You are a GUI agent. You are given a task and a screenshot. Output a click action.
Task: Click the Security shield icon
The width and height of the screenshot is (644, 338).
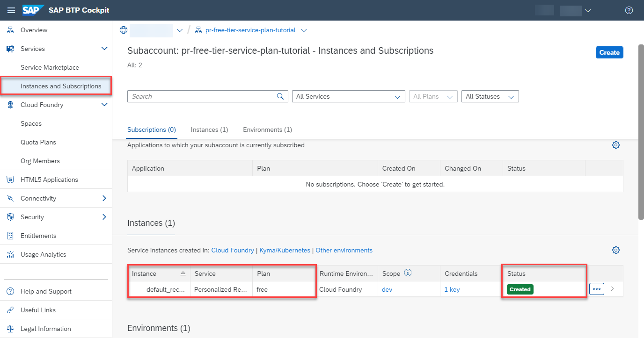(10, 217)
